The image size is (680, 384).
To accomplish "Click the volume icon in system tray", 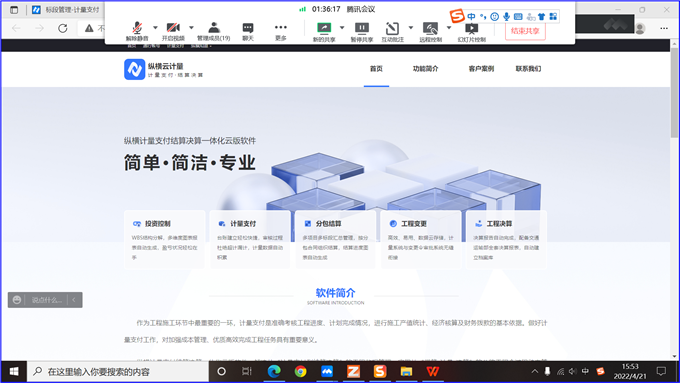I will point(573,371).
